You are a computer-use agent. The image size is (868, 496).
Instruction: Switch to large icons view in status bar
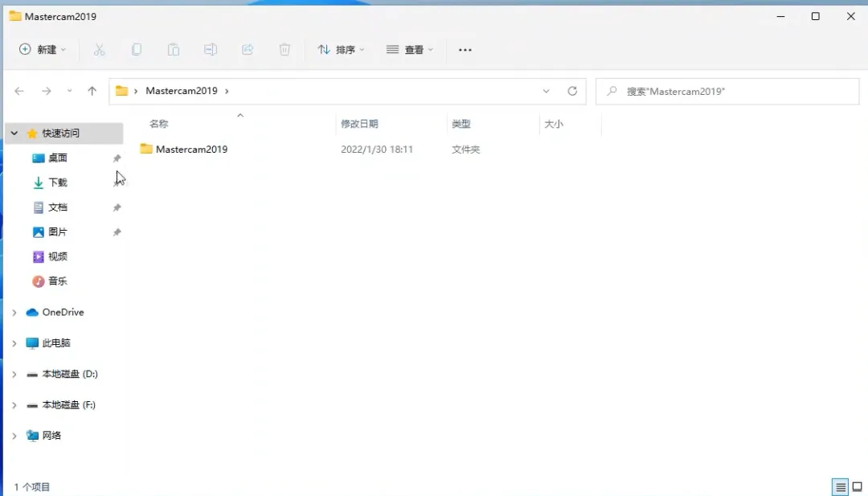858,487
